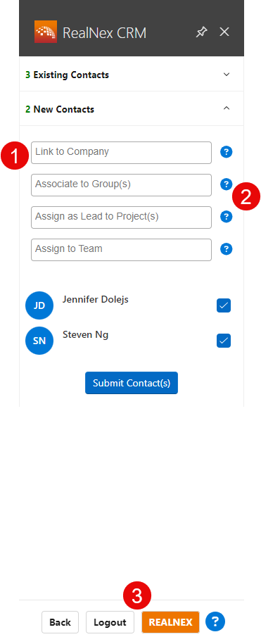Open help for Assign as Lead to Project(s)
The width and height of the screenshot is (261, 644).
pyautogui.click(x=226, y=217)
